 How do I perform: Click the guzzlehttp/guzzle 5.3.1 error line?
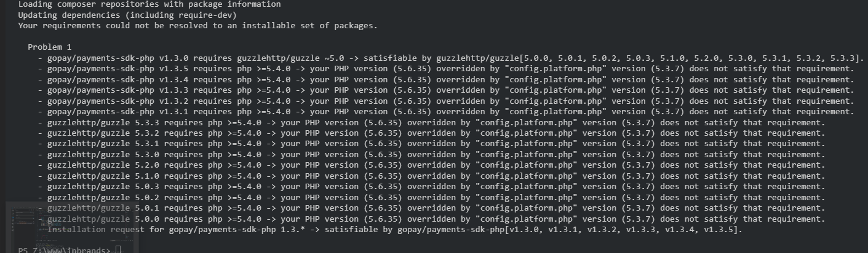click(431, 144)
